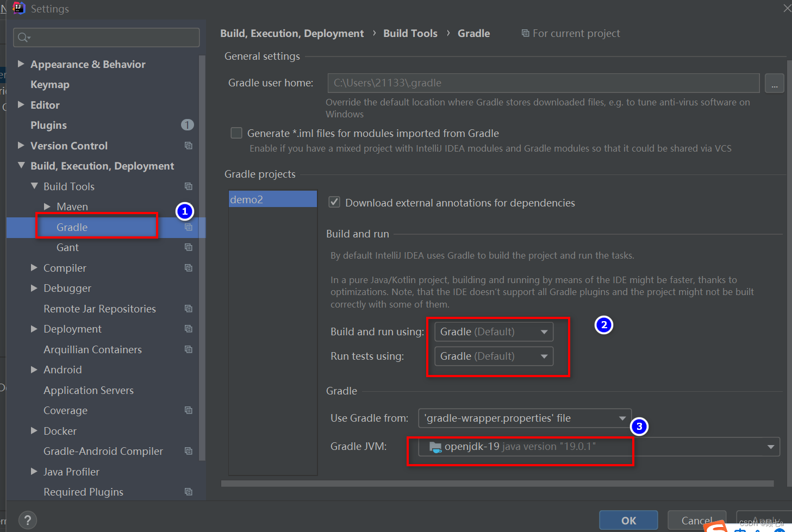The height and width of the screenshot is (532, 792).
Task: Expand the Debugger node
Action: pos(34,288)
